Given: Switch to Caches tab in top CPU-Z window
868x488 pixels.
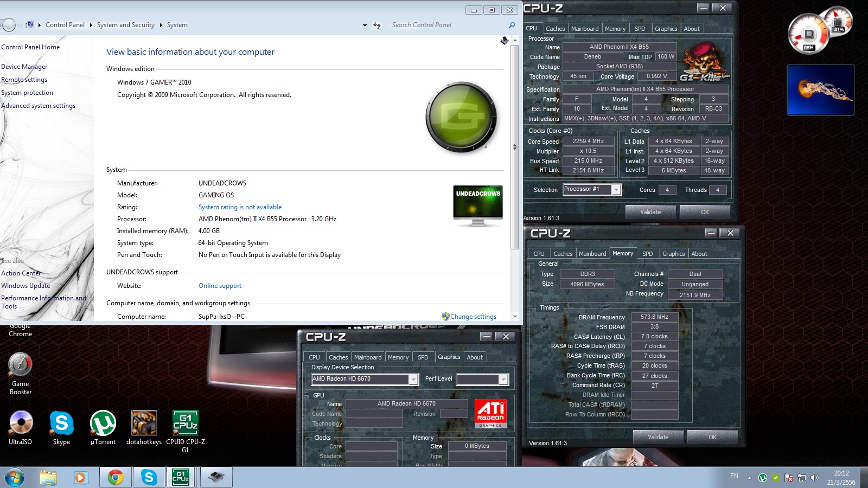Looking at the screenshot, I should pyautogui.click(x=555, y=29).
